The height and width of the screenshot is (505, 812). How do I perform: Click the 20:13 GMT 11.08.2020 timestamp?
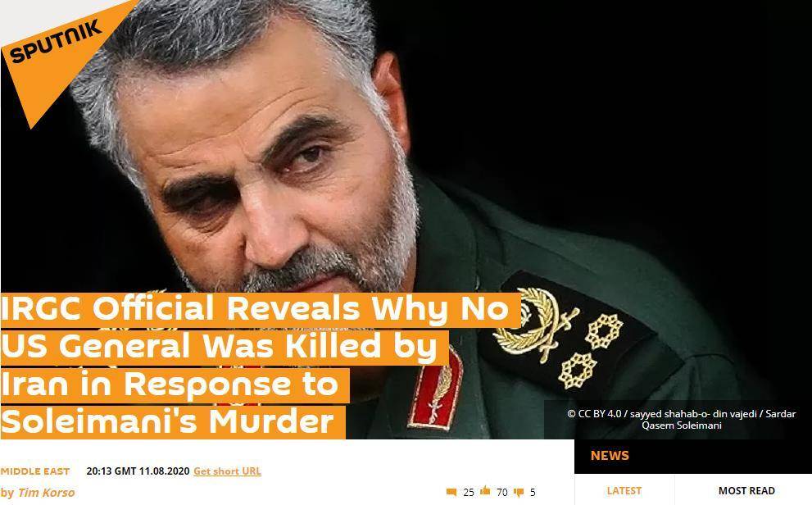(138, 471)
